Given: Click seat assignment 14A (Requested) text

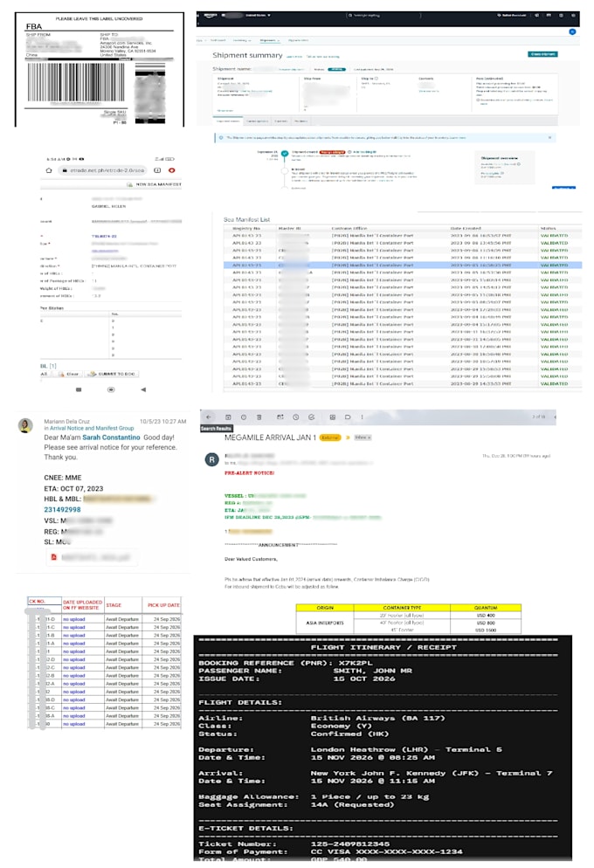Looking at the screenshot, I should click(352, 804).
